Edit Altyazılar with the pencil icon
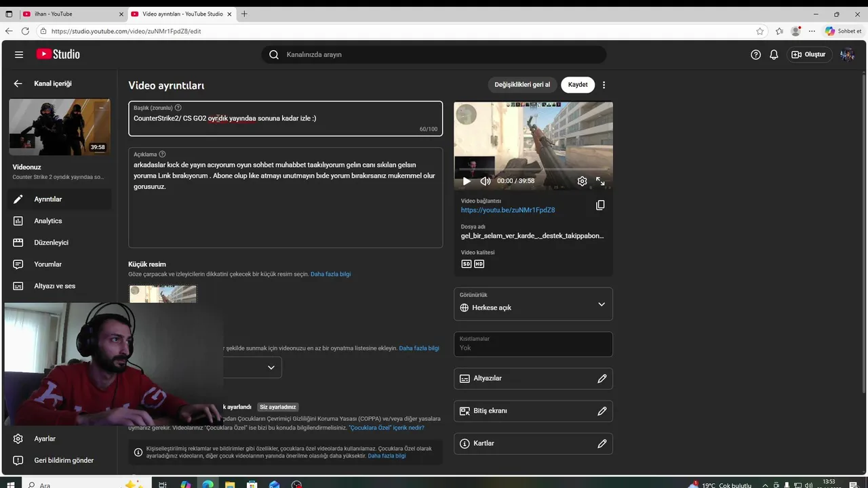This screenshot has width=868, height=488. click(601, 378)
